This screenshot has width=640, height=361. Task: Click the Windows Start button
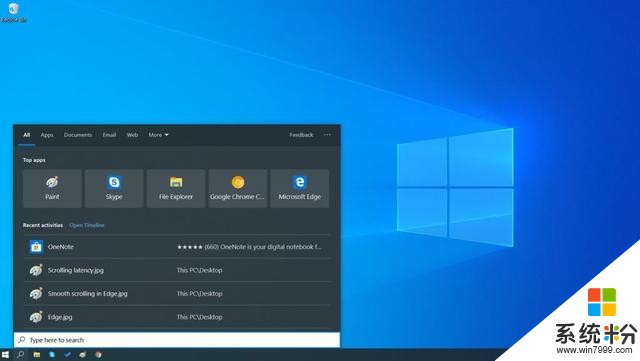pos(5,355)
